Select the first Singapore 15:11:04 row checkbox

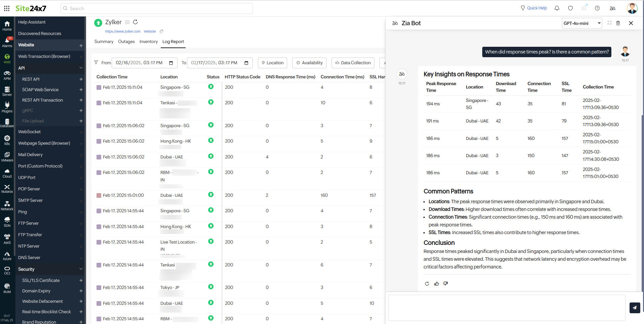pos(99,87)
